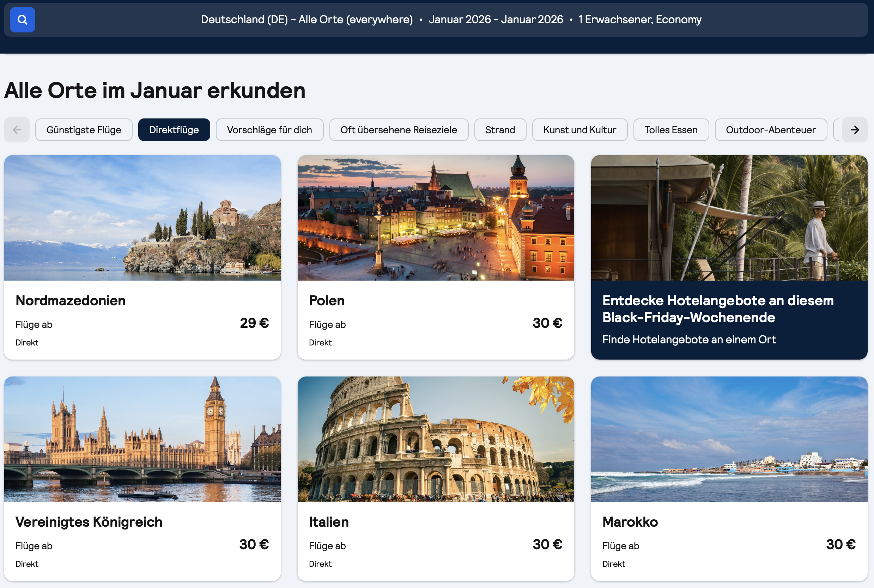Open the Nordmazedonien destination photo
This screenshot has height=588, width=874.
point(142,218)
